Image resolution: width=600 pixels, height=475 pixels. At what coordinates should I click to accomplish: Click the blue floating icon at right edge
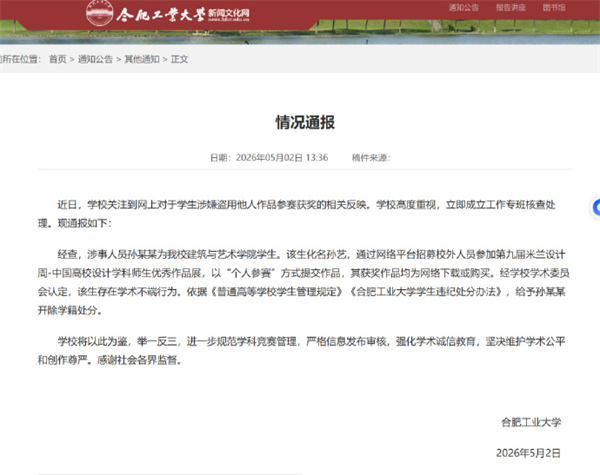click(x=596, y=207)
